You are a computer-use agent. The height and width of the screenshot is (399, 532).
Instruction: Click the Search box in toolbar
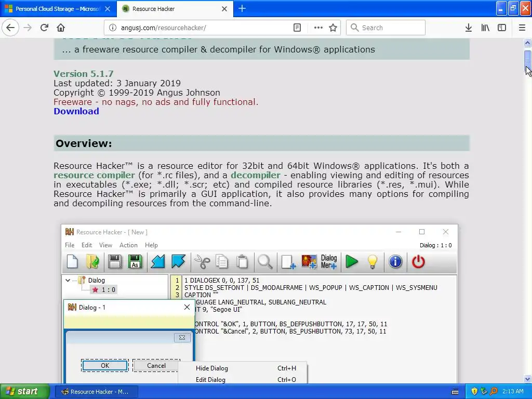(385, 28)
